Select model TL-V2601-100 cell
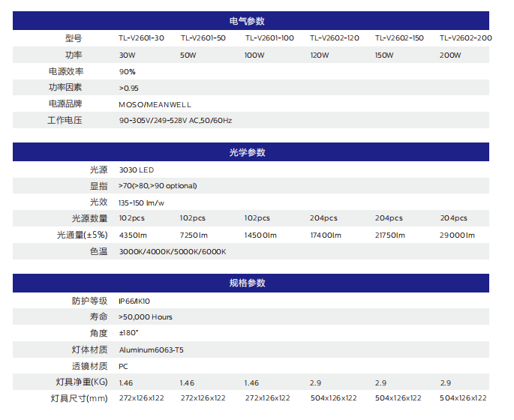 tap(269, 38)
